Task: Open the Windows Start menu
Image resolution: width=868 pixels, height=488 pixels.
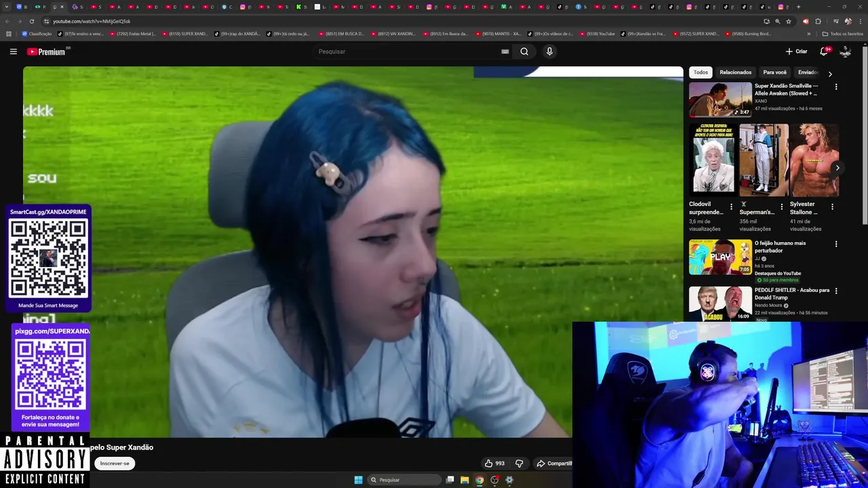Action: coord(358,480)
